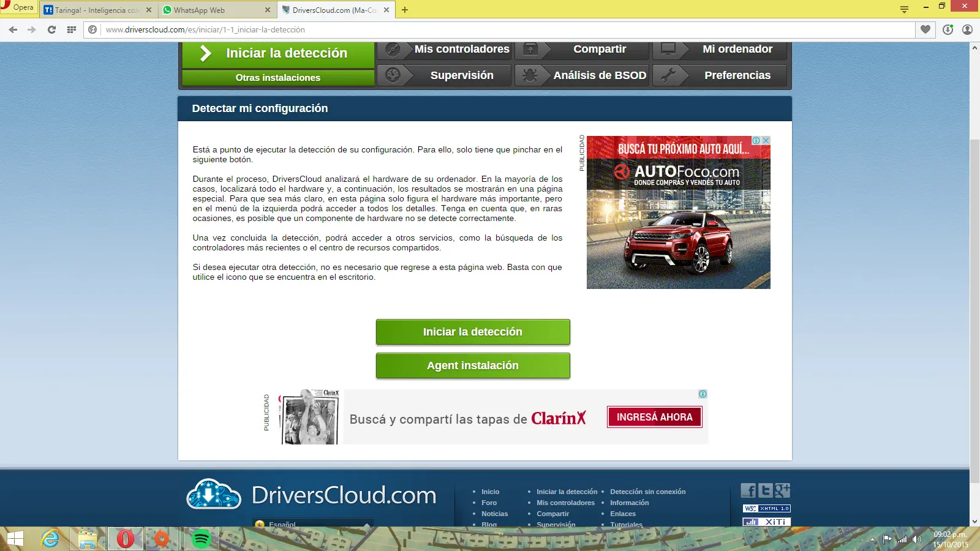Close the AUTOFoco ad with X
Viewport: 980px width, 551px height.
tap(766, 140)
